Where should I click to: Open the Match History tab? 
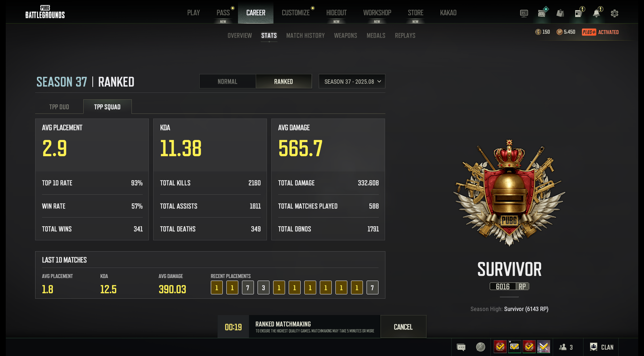305,36
